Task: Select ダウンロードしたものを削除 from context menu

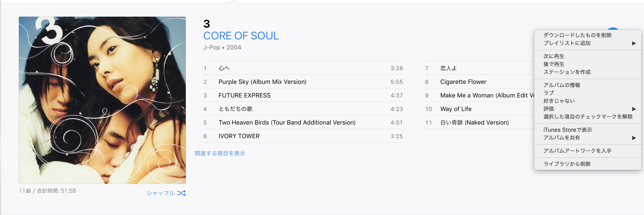Action: point(577,35)
